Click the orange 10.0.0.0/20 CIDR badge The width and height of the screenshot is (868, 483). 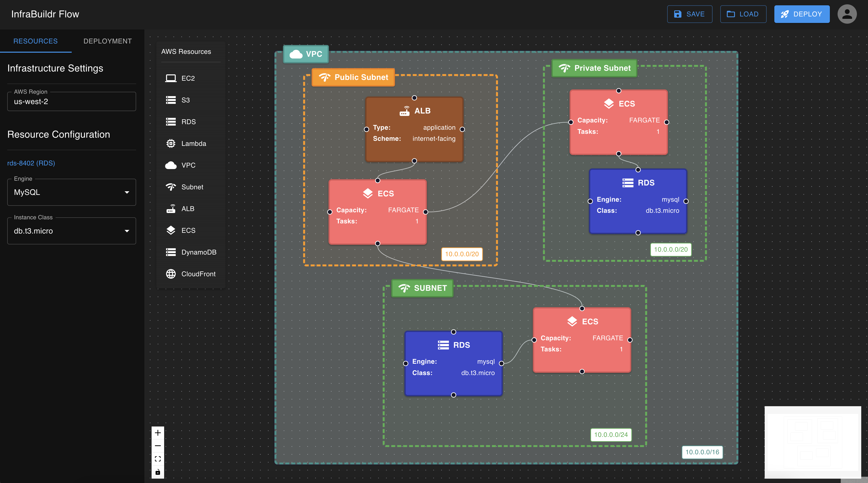tap(462, 254)
